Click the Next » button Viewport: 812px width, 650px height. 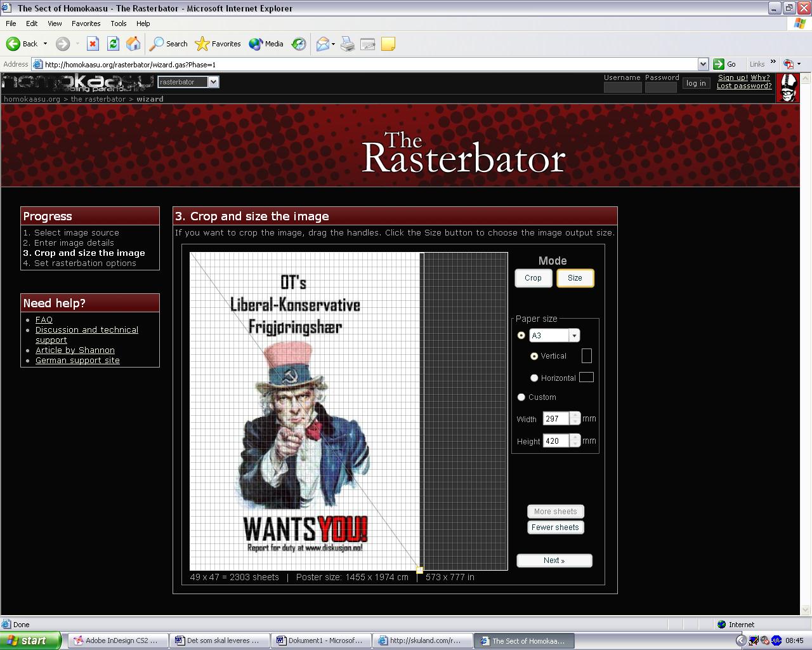click(554, 560)
